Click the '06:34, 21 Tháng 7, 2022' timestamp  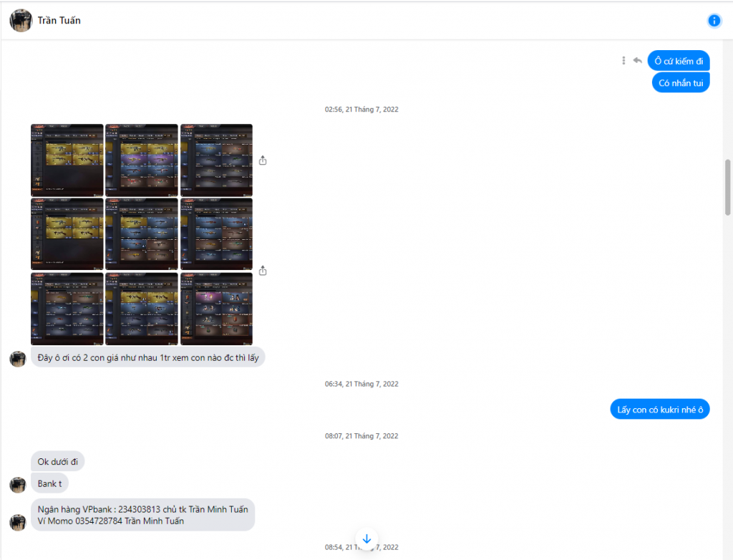(361, 384)
